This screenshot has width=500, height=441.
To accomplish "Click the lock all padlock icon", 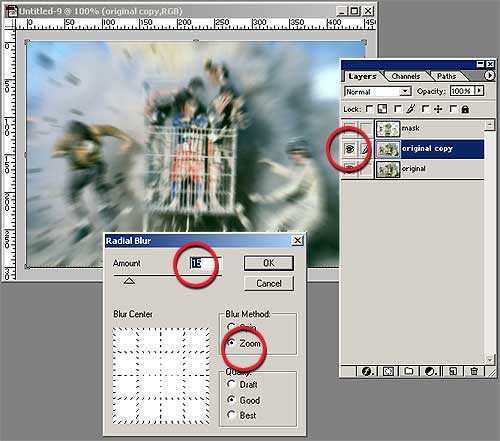I will (465, 109).
